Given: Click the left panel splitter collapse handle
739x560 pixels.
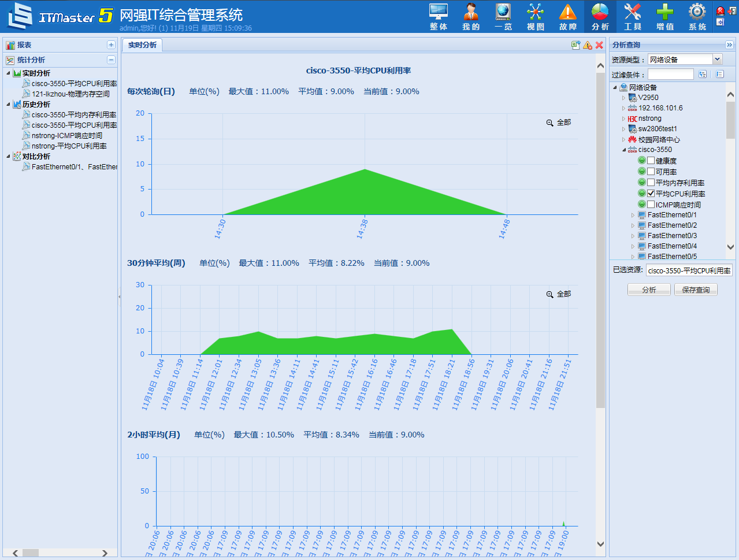Looking at the screenshot, I should (119, 297).
